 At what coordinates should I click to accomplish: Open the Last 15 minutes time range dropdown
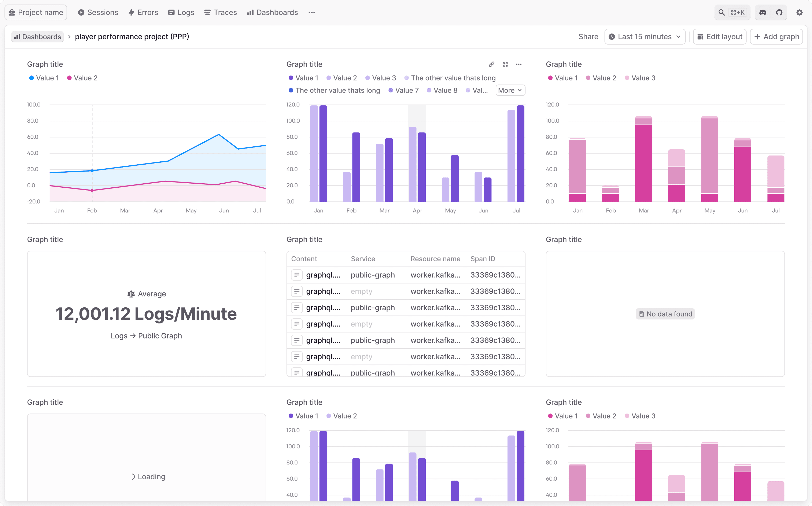click(x=644, y=36)
